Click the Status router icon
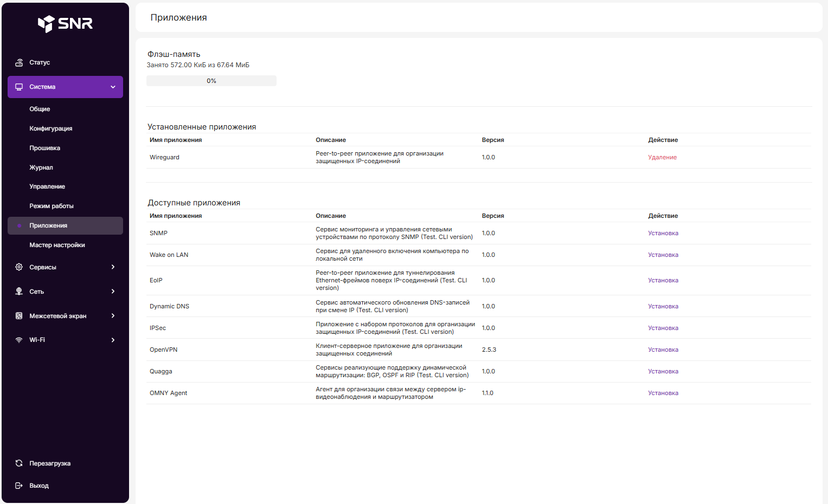Viewport: 828px width, 504px height. 19,62
